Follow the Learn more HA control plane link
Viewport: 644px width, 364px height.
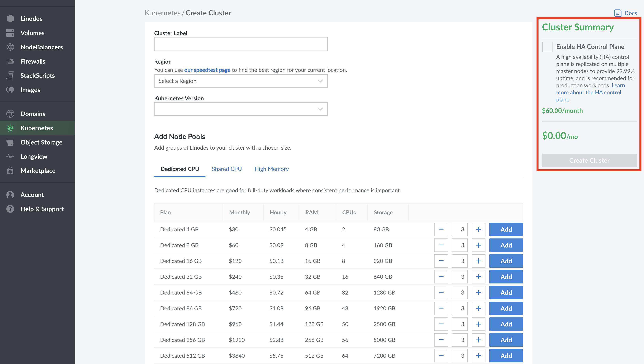(x=588, y=92)
